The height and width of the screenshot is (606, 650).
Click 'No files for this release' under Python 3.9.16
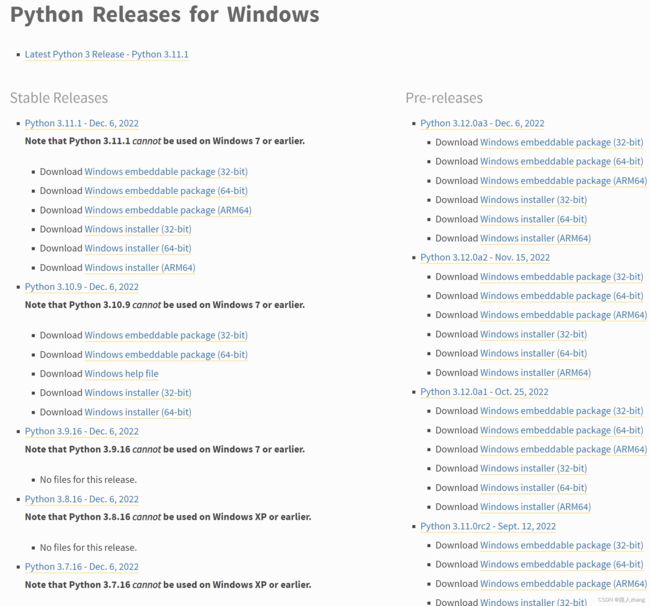point(88,480)
